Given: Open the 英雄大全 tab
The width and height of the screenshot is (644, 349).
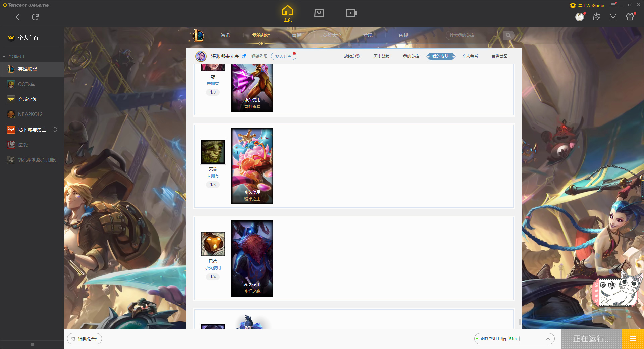Looking at the screenshot, I should 332,35.
